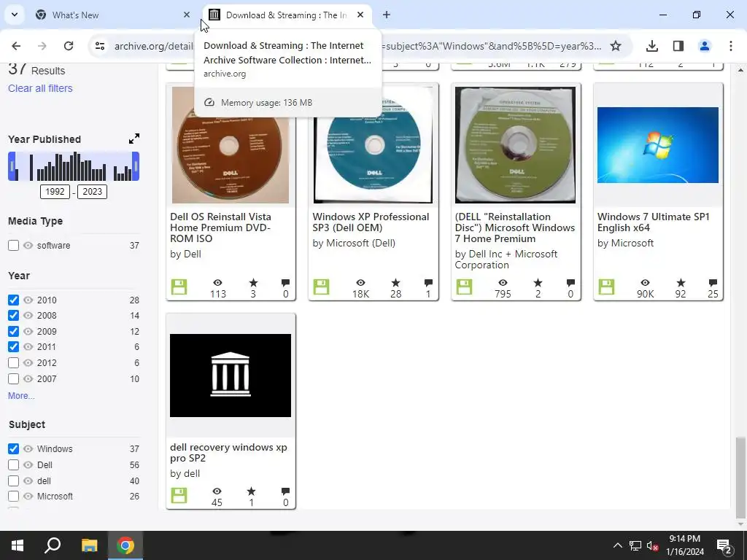Click Windows 7 Ultimate wallpaper thumbnail
The width and height of the screenshot is (747, 560).
[658, 145]
